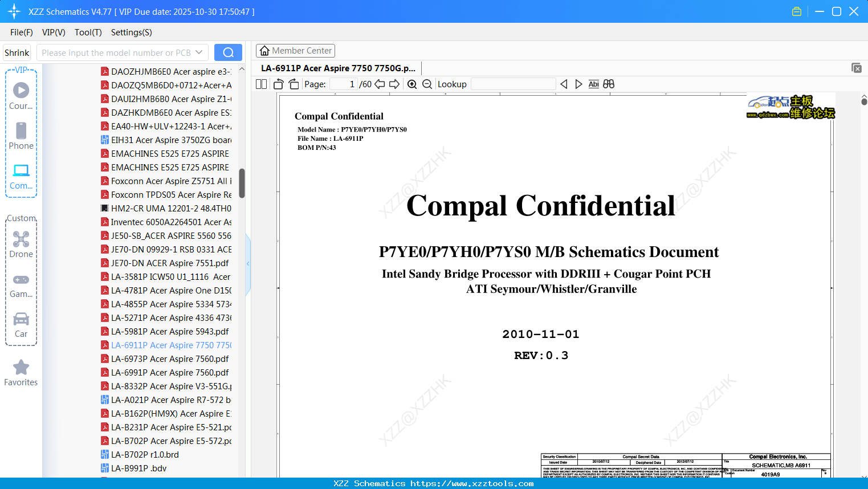Open LA-4855P Acer Aspire 5334 file

[x=171, y=304]
